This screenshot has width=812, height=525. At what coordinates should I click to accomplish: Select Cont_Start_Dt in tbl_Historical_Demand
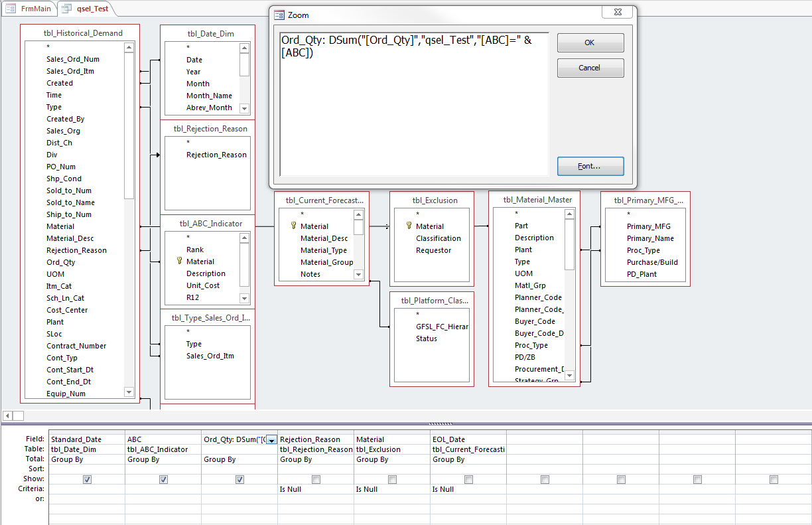click(70, 370)
